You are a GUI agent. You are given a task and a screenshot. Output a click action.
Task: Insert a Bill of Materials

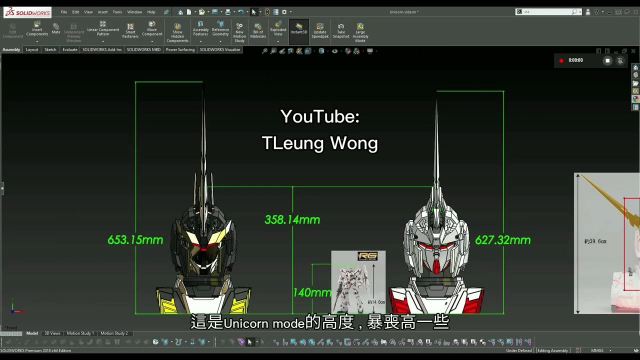258,31
